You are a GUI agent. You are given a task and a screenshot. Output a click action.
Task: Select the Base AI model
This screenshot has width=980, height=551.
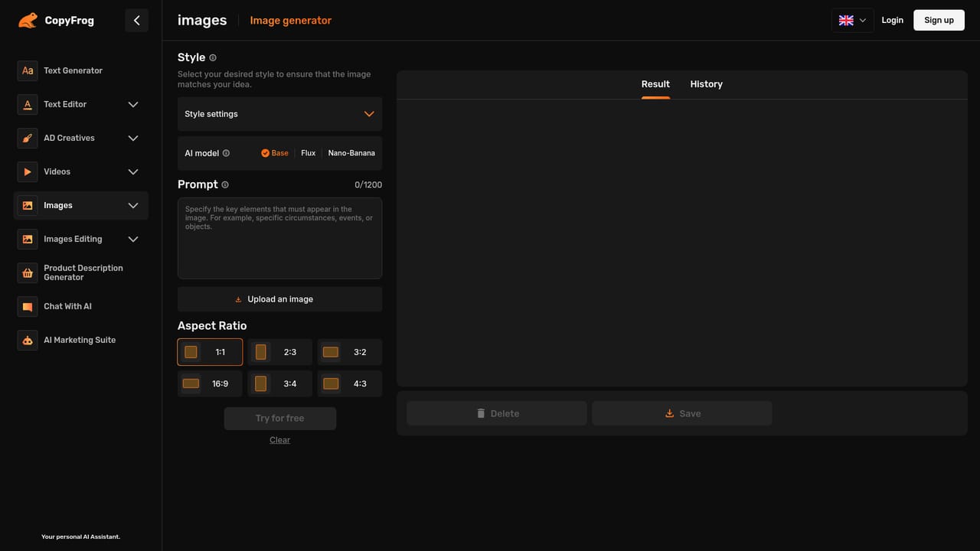[x=275, y=153]
